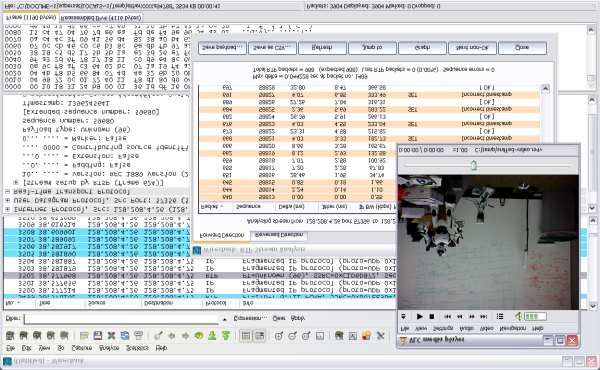Switch to the Reversed Direction tab
This screenshot has height=370, width=600.
[279, 235]
